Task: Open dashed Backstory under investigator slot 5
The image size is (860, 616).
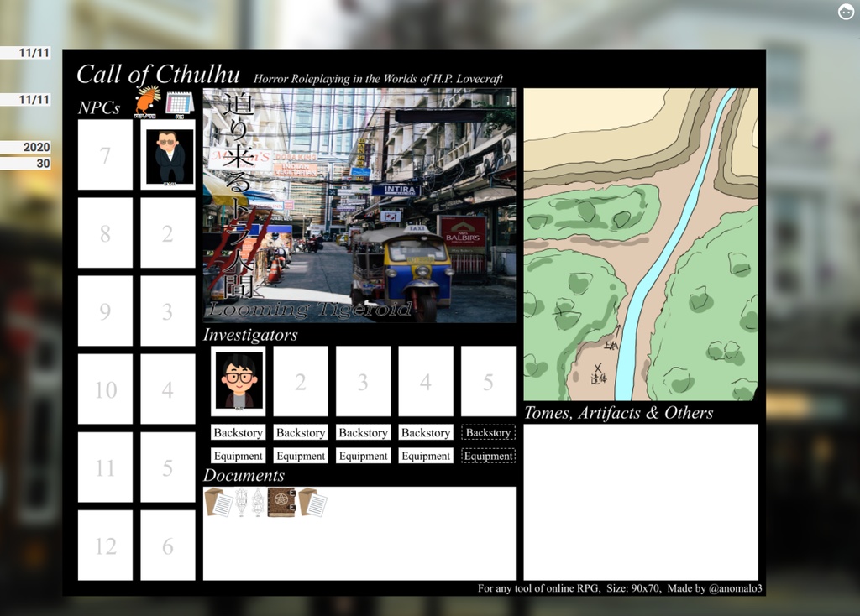Action: point(488,432)
